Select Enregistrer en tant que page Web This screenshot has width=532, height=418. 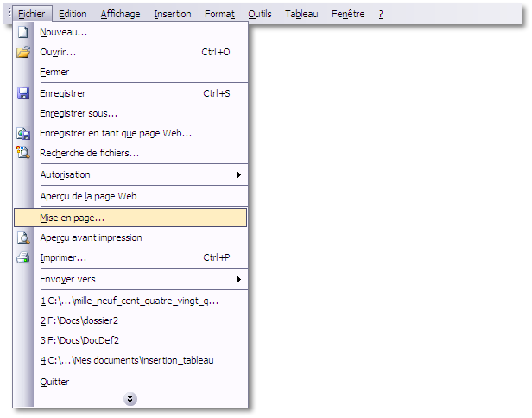(x=130, y=133)
